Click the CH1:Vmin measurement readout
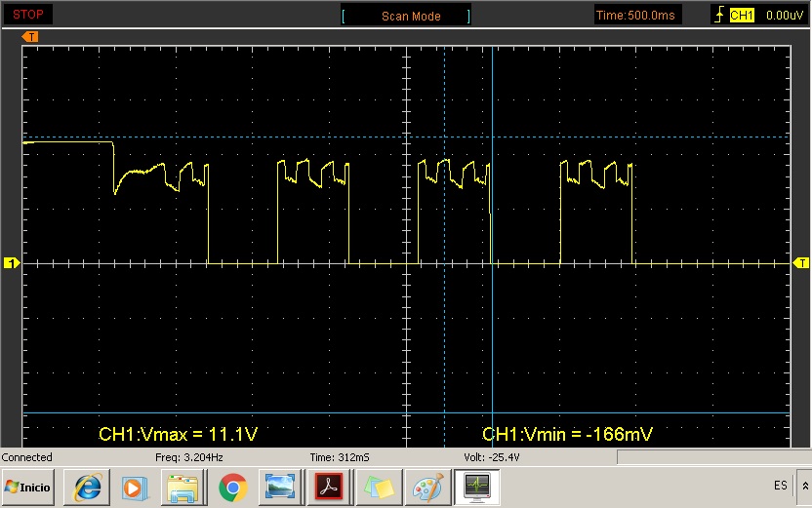 tap(567, 432)
